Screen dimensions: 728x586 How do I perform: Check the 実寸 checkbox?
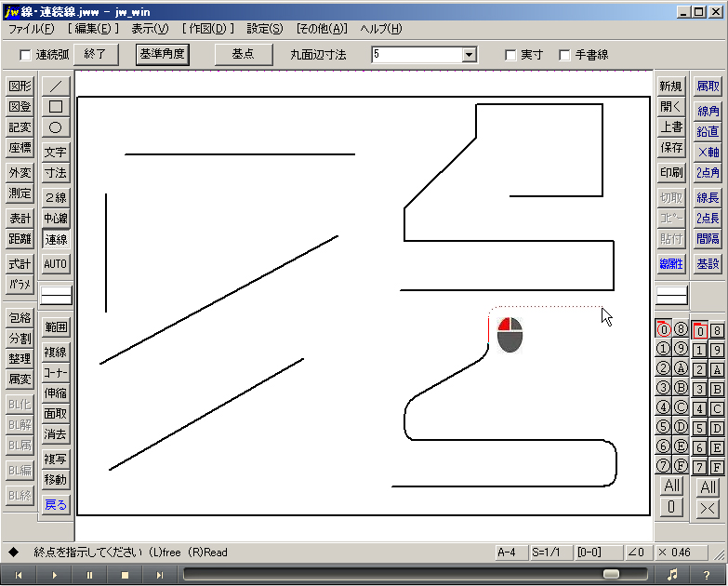click(510, 55)
